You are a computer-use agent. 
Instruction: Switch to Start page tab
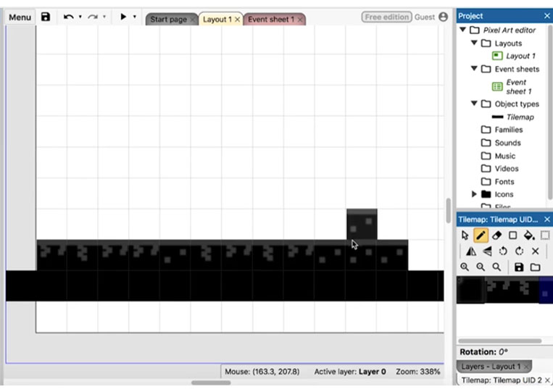[168, 20]
